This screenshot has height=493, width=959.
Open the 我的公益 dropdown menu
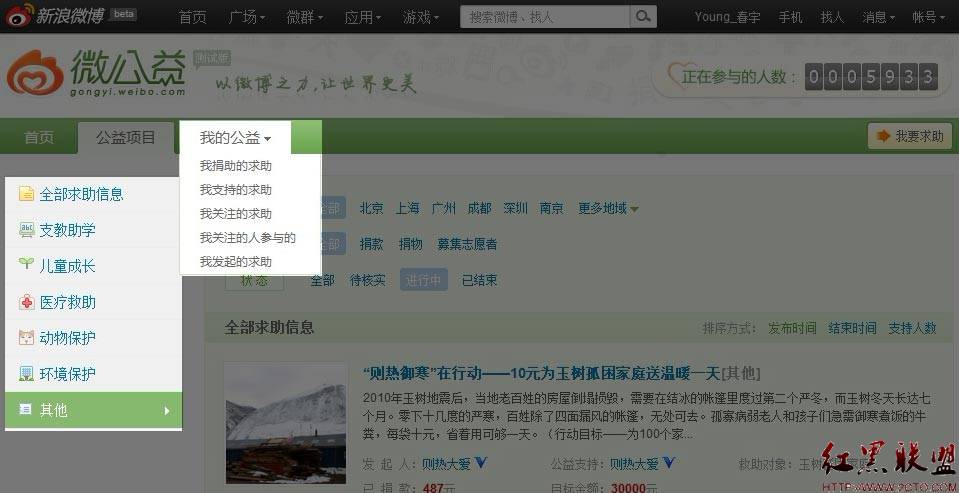(235, 138)
